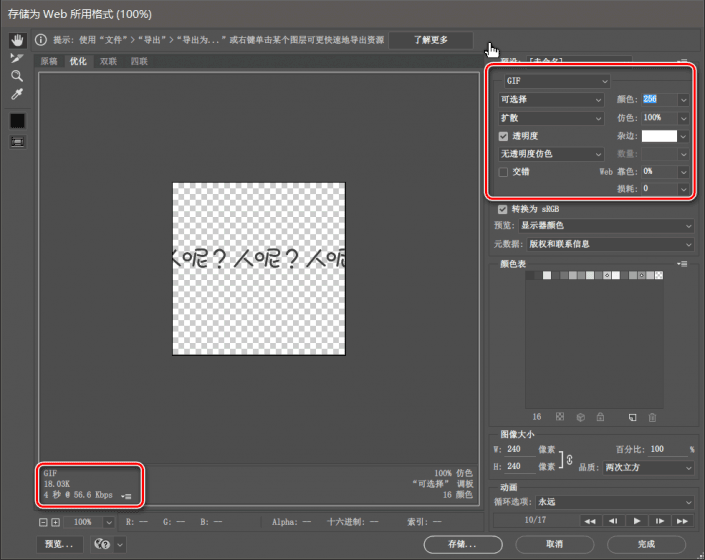
Task: Open the 元数据 版权和联系信息 dropdown
Action: point(611,244)
